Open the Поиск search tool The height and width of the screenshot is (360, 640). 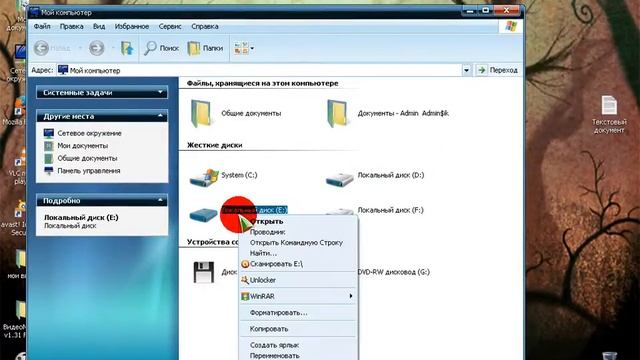pos(162,48)
